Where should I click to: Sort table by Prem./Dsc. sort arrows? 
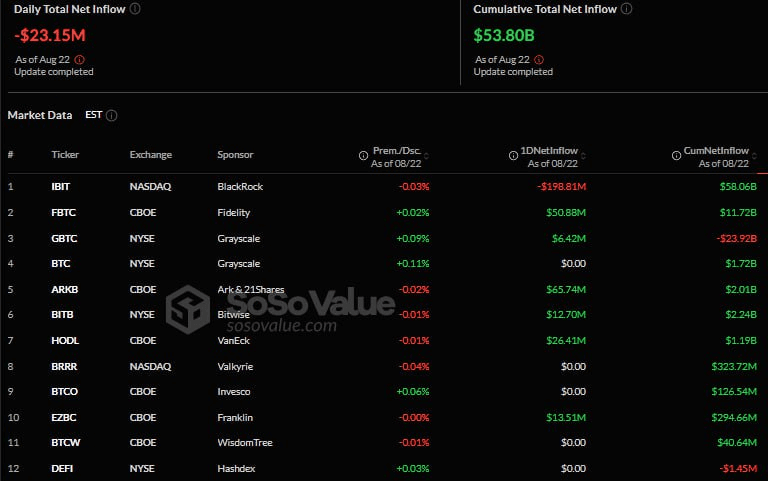pos(426,156)
